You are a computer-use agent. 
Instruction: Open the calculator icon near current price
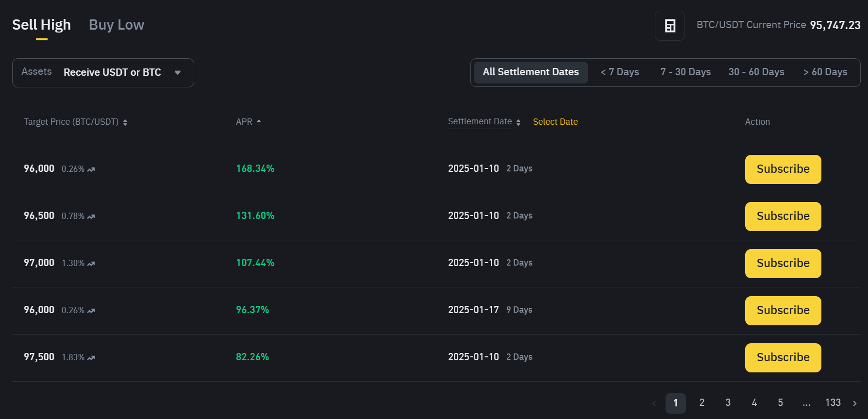[670, 26]
